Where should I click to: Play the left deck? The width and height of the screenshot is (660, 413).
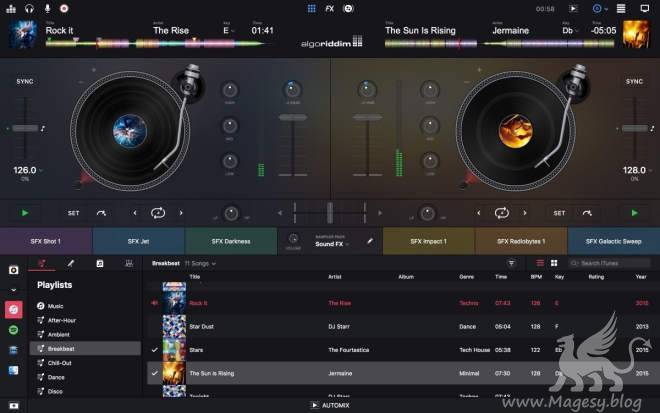click(x=25, y=213)
